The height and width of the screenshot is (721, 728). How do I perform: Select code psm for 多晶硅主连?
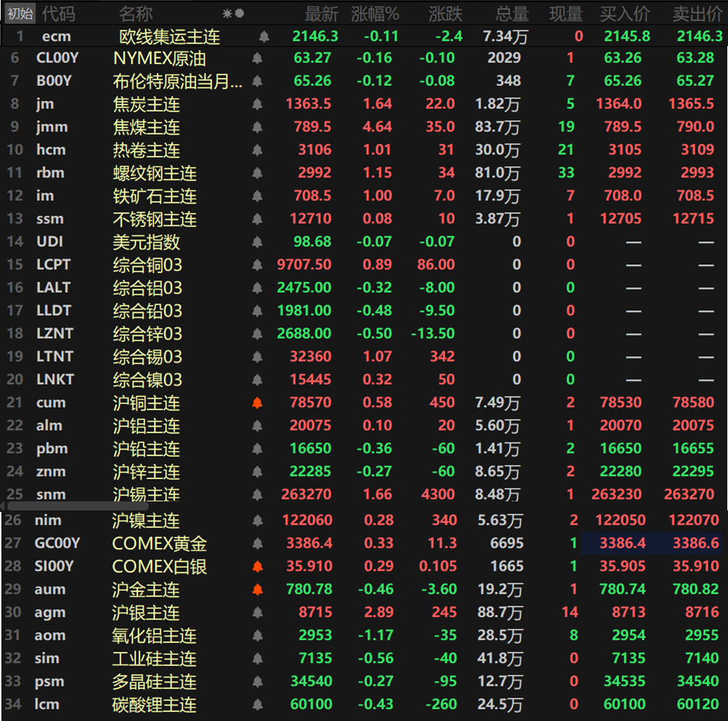50,681
